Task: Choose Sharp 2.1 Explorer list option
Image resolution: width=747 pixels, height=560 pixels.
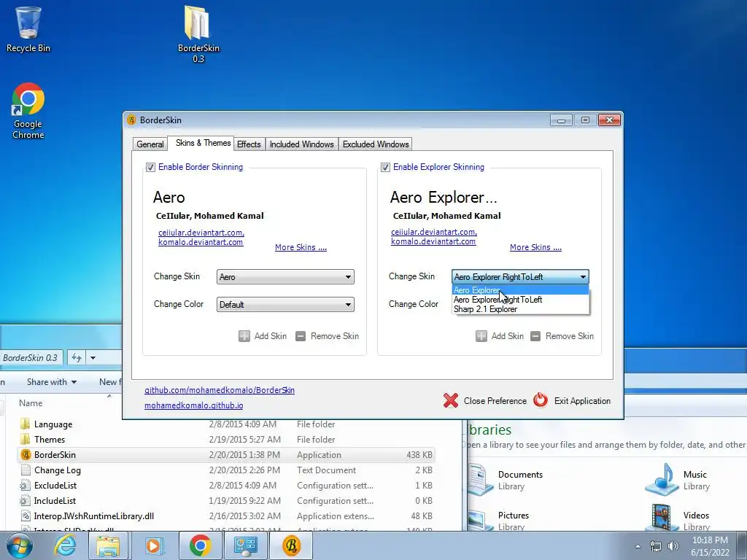Action: pyautogui.click(x=520, y=309)
